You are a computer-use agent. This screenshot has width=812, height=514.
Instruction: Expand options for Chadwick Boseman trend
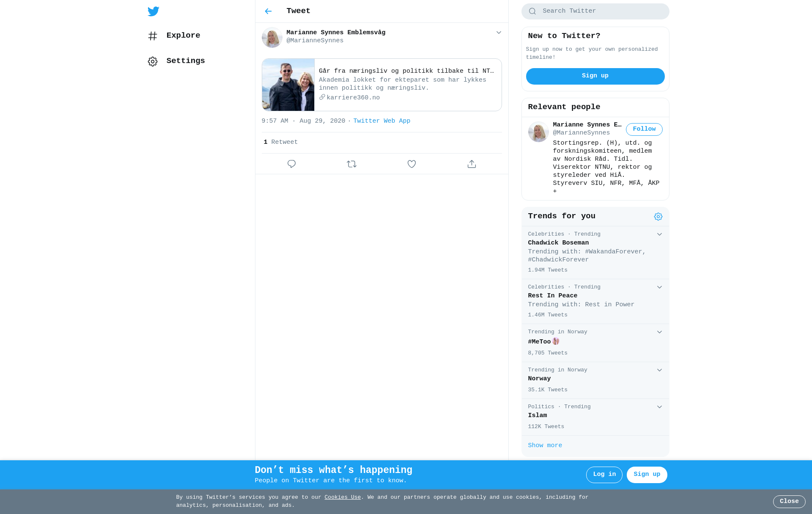click(659, 234)
